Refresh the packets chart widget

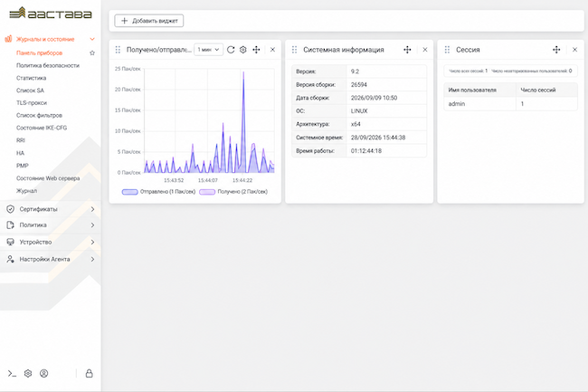[231, 50]
